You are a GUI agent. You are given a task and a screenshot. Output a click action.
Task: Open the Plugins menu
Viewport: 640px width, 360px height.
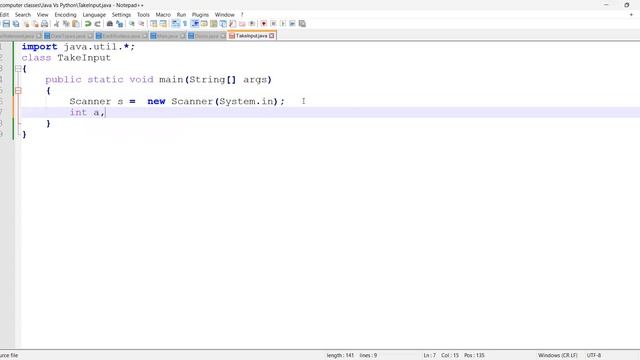coord(200,15)
